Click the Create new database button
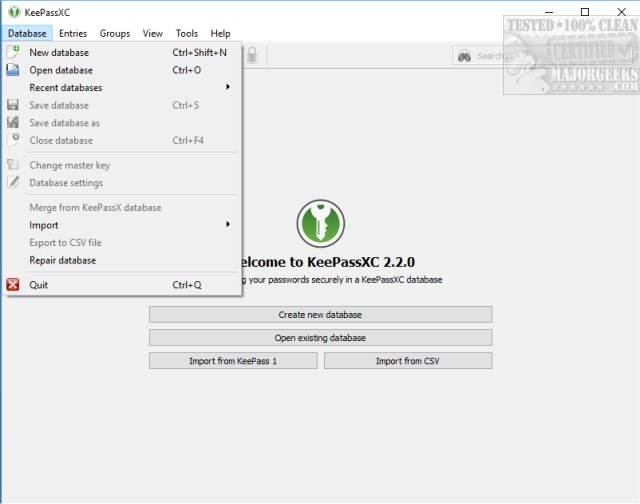 320,314
